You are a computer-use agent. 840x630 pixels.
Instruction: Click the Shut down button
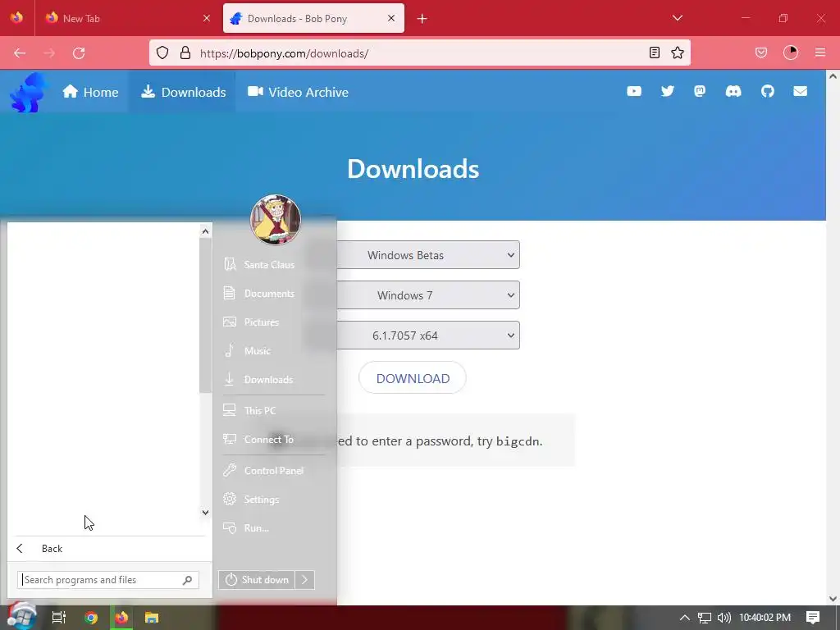[x=257, y=580]
